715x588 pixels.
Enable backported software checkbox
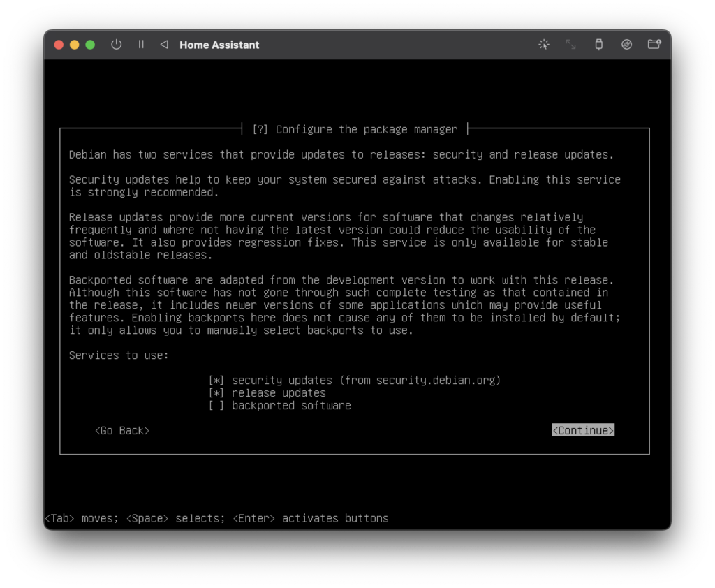pyautogui.click(x=216, y=406)
